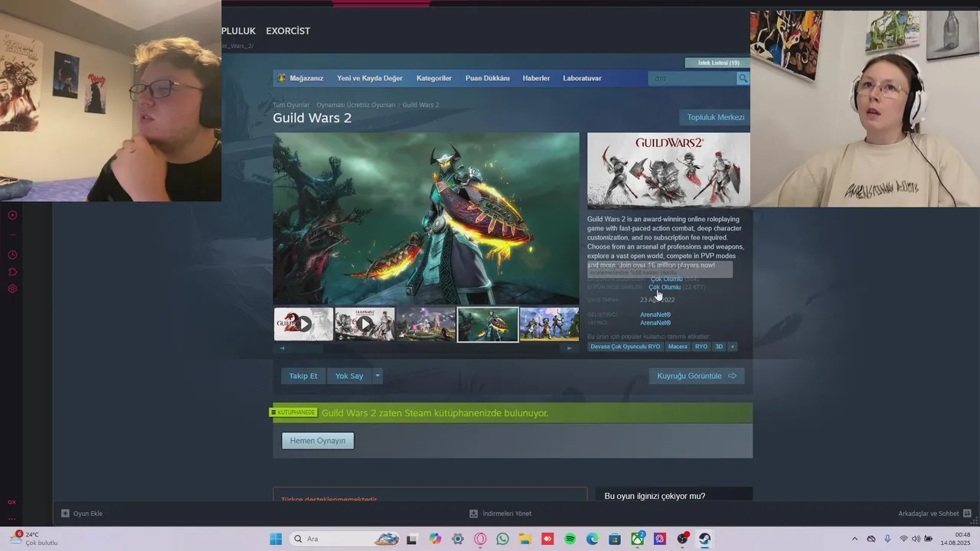This screenshot has width=980, height=551.
Task: Select the highlighted armored character thumbnail
Action: 488,324
